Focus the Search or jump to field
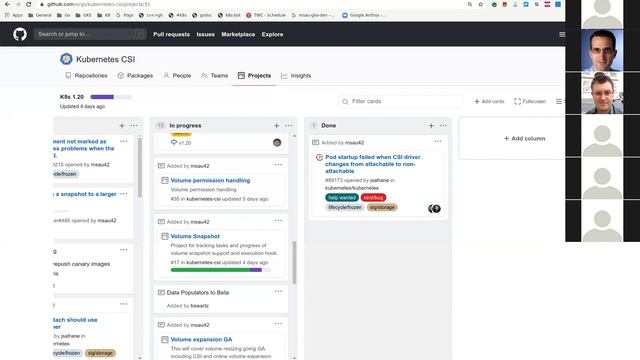 point(90,34)
